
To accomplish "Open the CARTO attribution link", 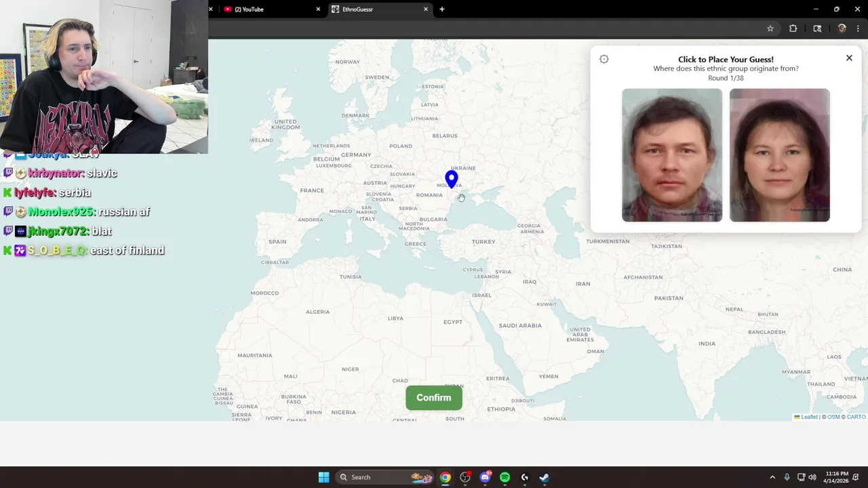I will [x=856, y=417].
